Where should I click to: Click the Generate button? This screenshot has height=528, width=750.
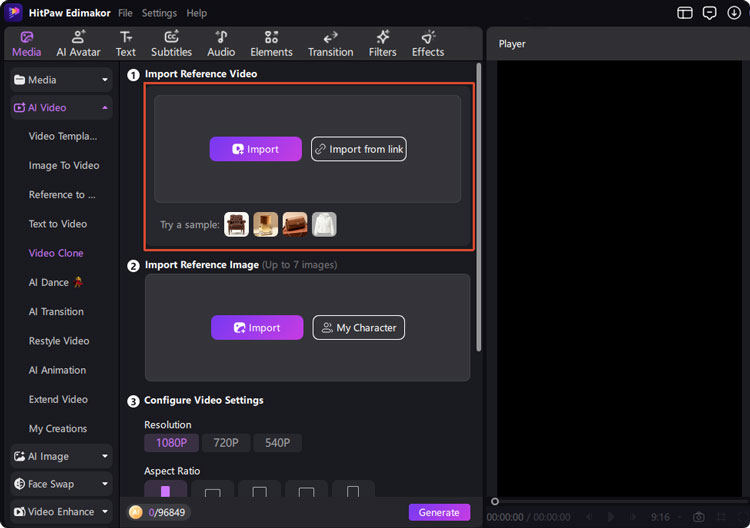click(x=439, y=512)
